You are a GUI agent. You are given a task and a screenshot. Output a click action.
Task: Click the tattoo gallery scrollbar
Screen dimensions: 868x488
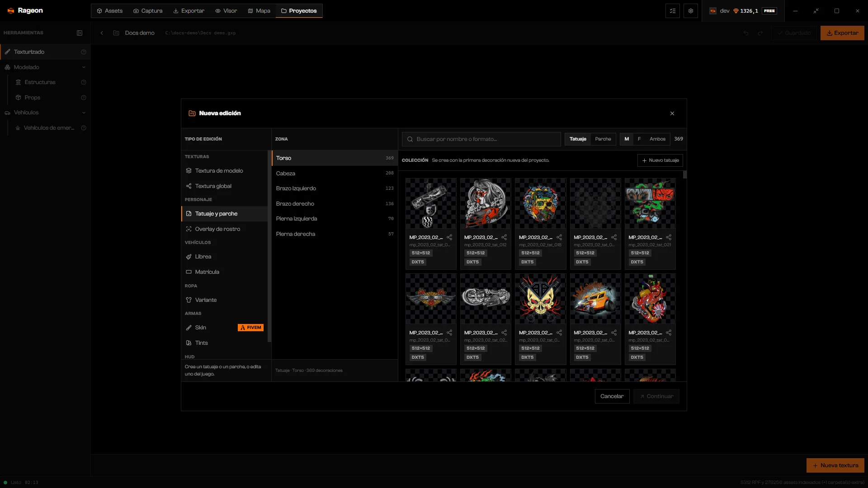coord(685,174)
